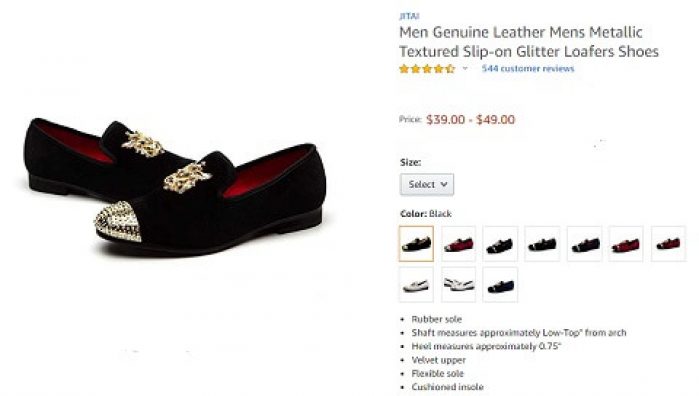Viewport: 699px width, 396px height.
Task: Expand the star rating breakdown chevron
Action: [x=465, y=69]
